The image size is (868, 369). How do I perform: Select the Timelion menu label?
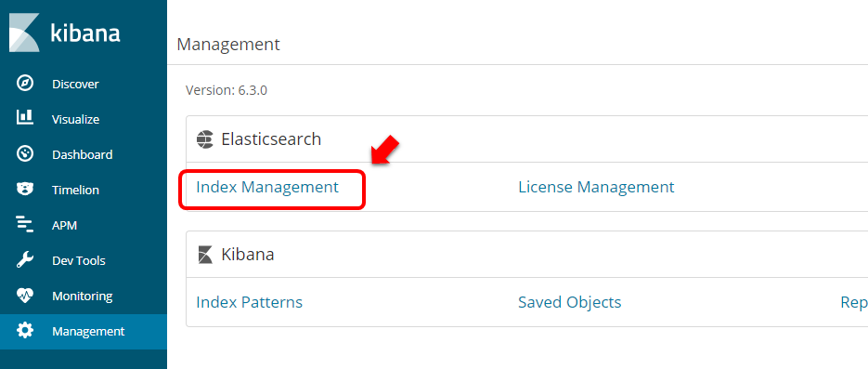(x=75, y=190)
